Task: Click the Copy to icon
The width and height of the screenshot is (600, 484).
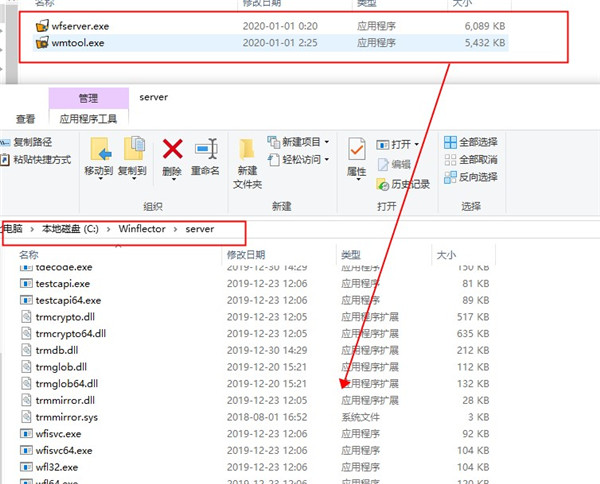Action: (x=133, y=149)
